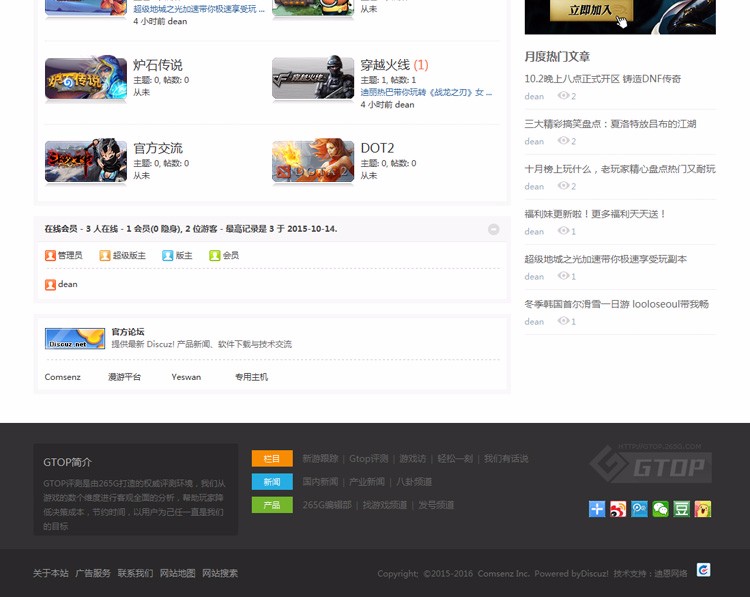
Task: Click the green Douban share icon
Action: (x=682, y=509)
